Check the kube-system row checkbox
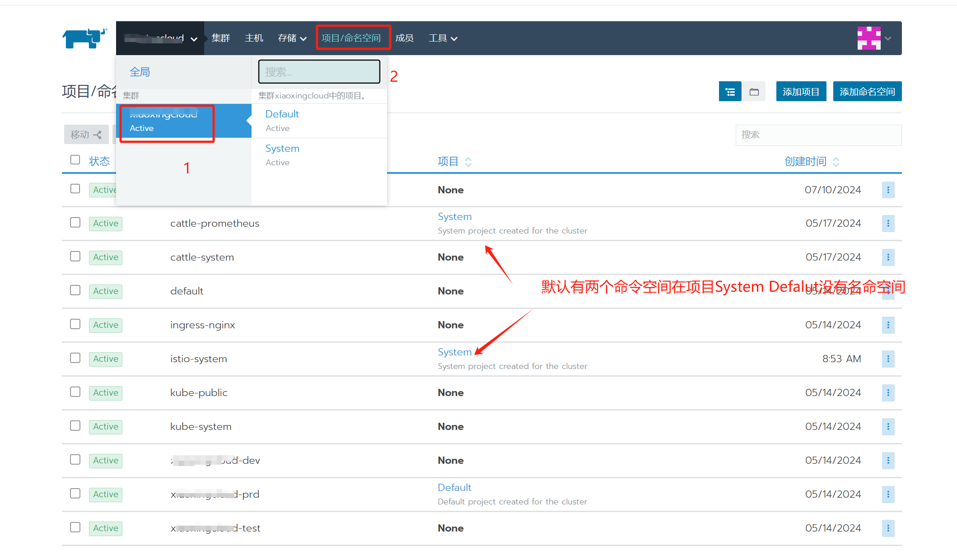957x560 pixels. tap(75, 426)
